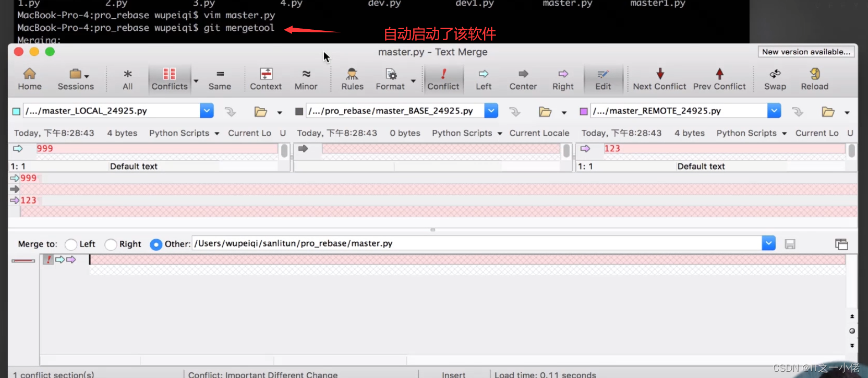Toggle the output pane layout icon
This screenshot has width=868, height=378.
click(841, 244)
